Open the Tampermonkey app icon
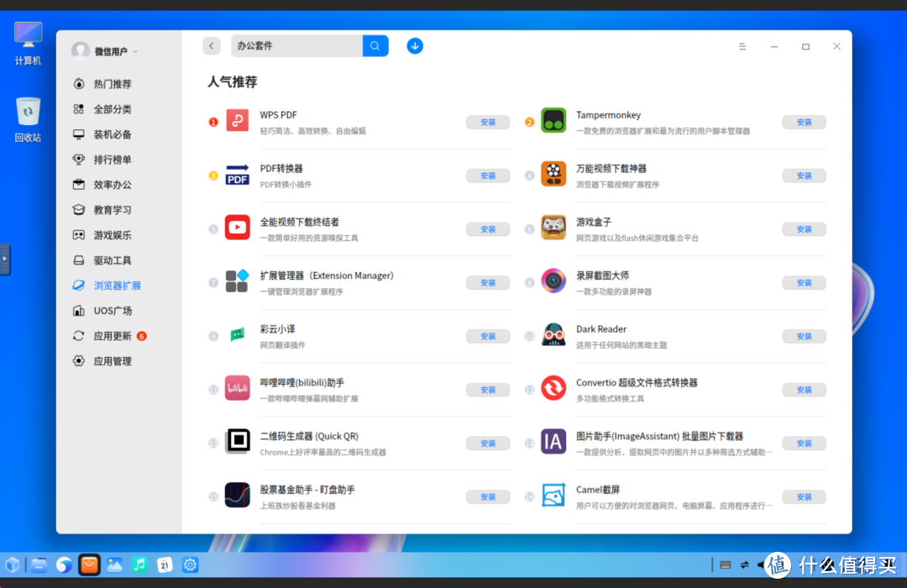Screen dimensions: 907x588 coord(553,121)
